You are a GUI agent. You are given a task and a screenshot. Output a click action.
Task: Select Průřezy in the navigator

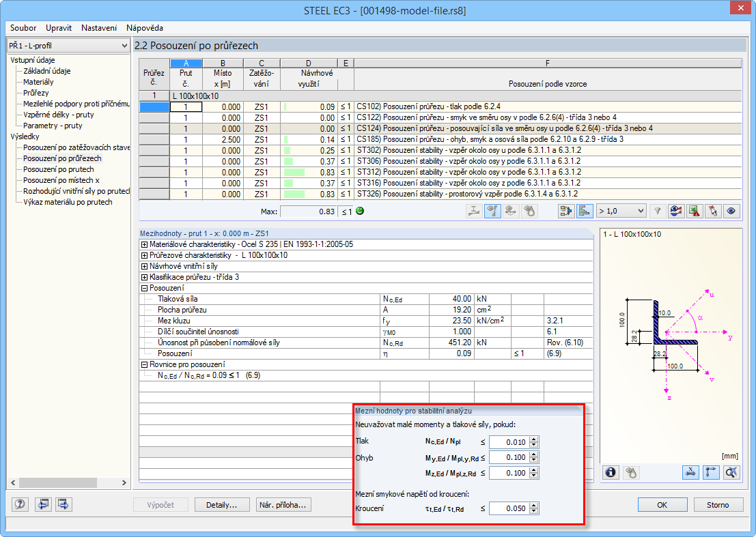pos(36,93)
